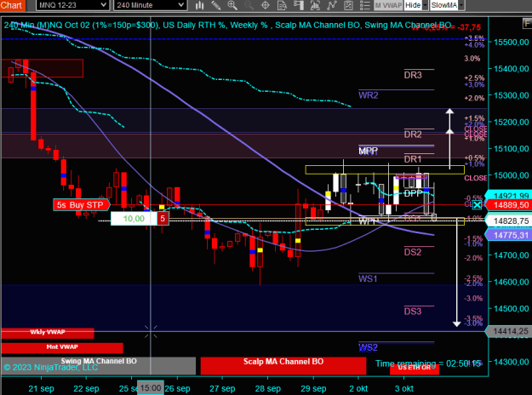Screen dimensions: 532x395
Task: Click the DR3 pivot label
Action: 413,75
